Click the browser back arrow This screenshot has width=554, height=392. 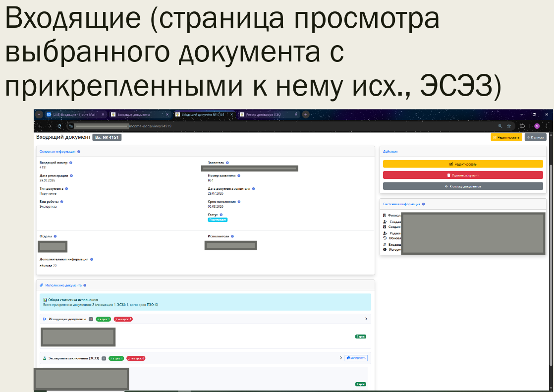[40, 126]
